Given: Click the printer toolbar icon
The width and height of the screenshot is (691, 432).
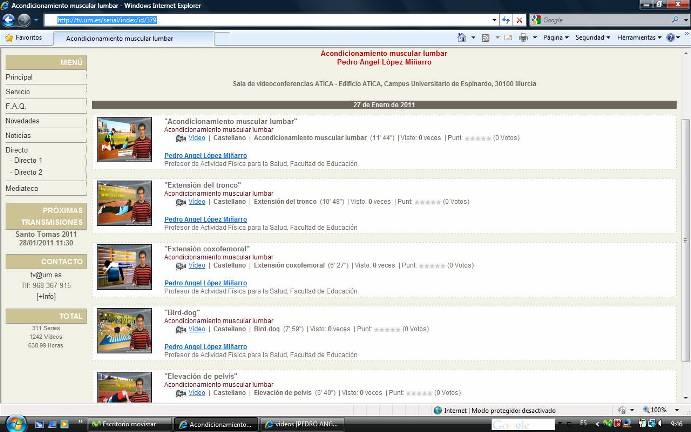Looking at the screenshot, I should [x=523, y=38].
